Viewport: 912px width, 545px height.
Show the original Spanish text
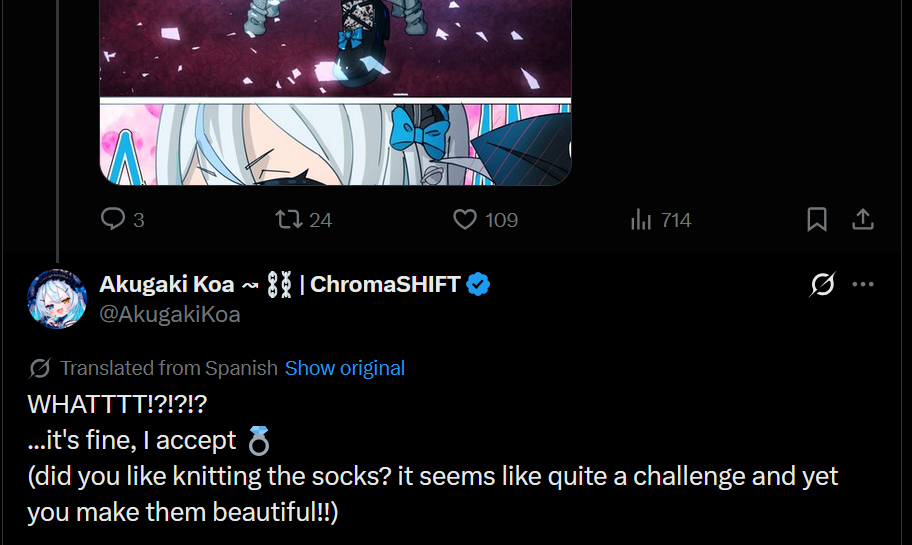coord(345,368)
